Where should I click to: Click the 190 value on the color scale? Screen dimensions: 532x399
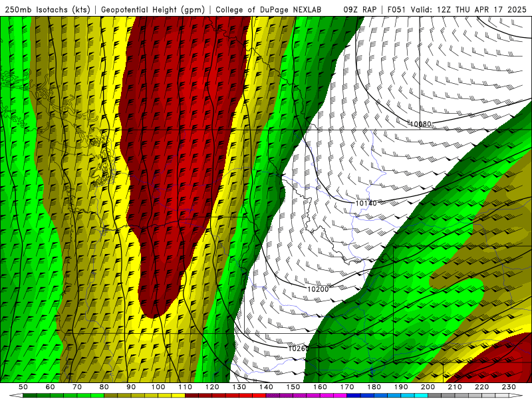click(x=401, y=387)
